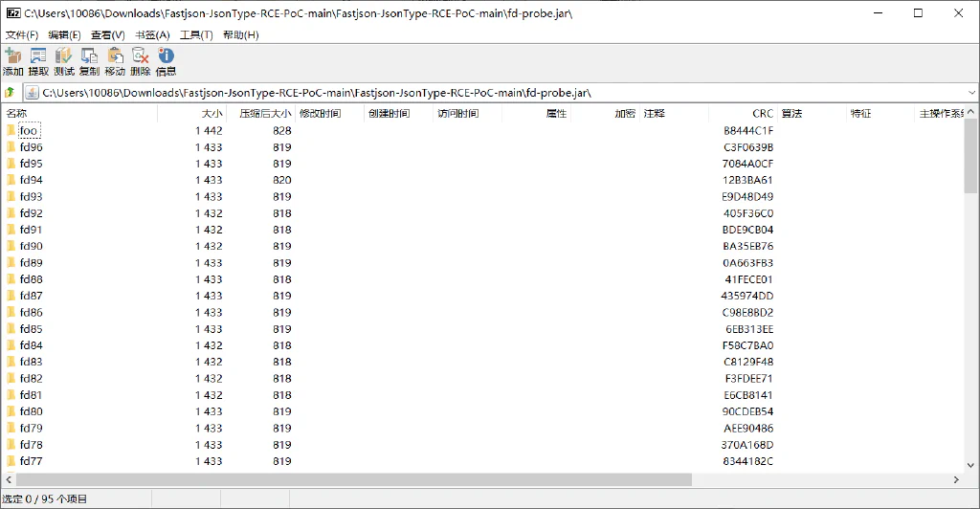The width and height of the screenshot is (980, 509).
Task: Click the folder icon of fd86
Action: tap(11, 312)
